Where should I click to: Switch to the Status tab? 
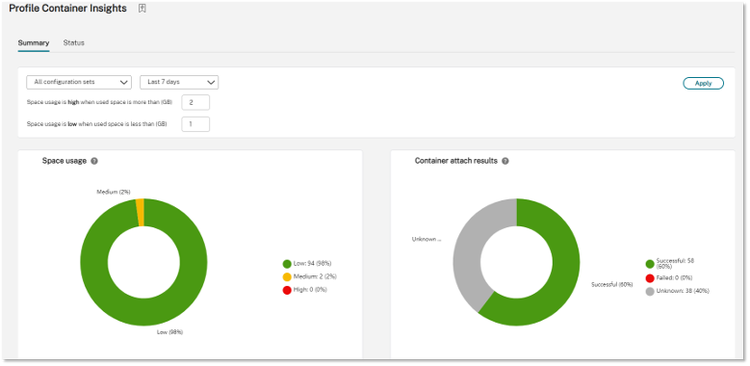pos(74,43)
